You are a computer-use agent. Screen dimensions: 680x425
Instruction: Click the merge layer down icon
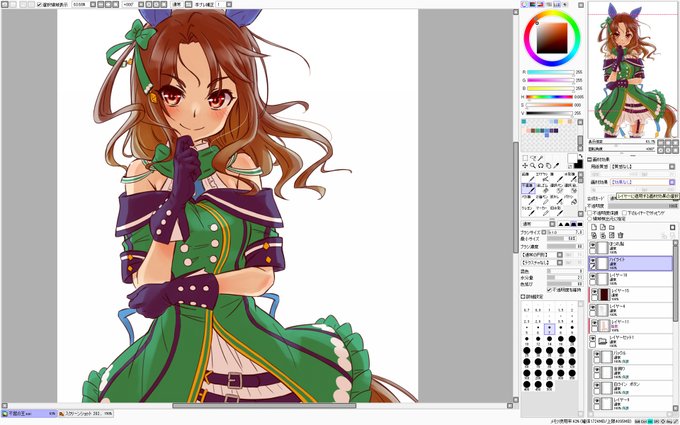(603, 235)
